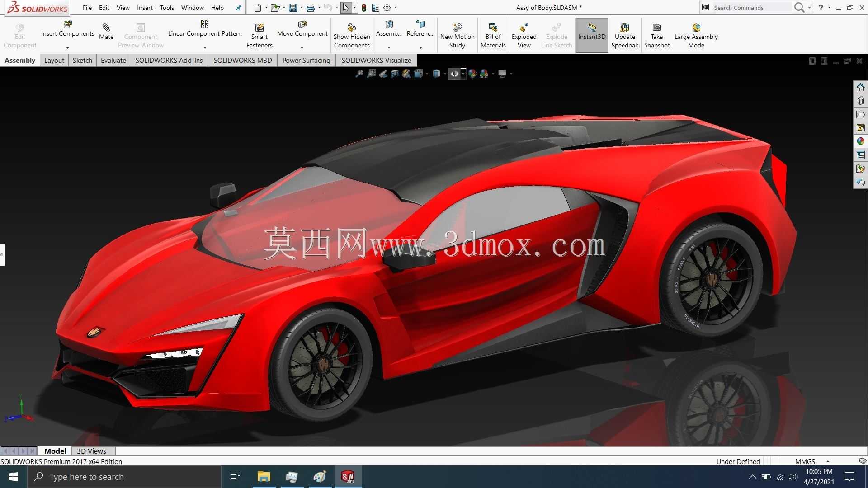Click Exploded View

[524, 36]
